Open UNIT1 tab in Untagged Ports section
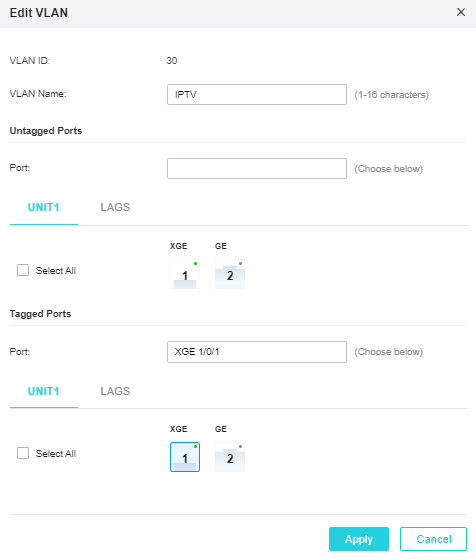 tap(44, 207)
